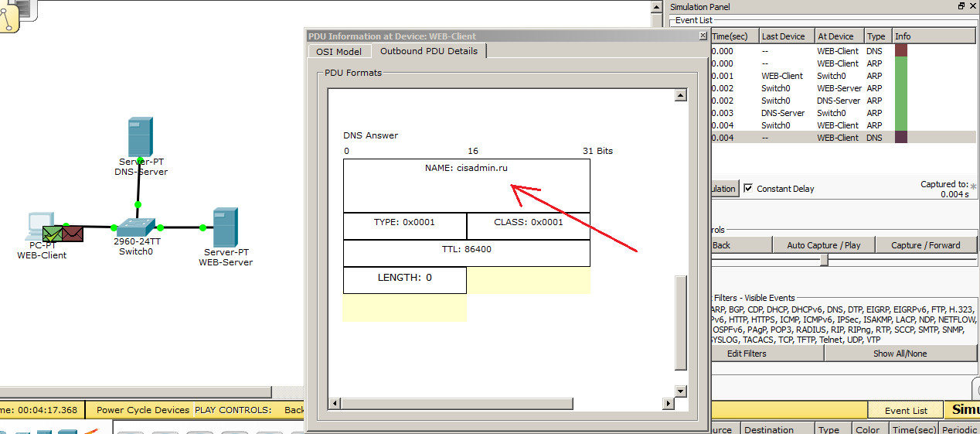Click the At Device column header

click(x=839, y=36)
